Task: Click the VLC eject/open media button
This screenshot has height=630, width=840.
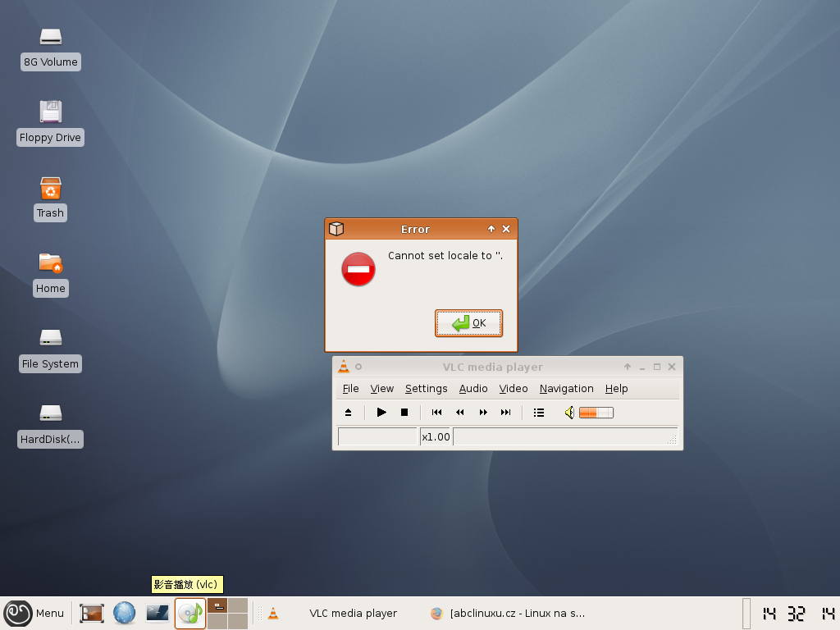Action: click(x=348, y=412)
